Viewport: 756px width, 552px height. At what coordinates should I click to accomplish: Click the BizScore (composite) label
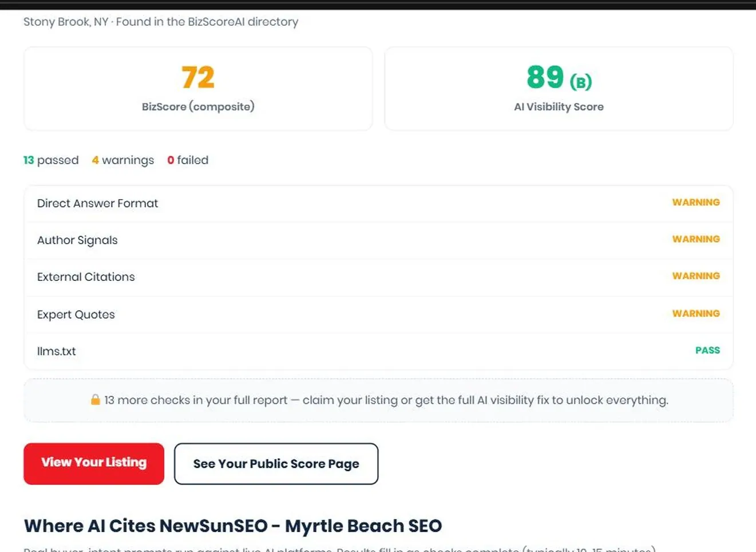click(x=198, y=106)
